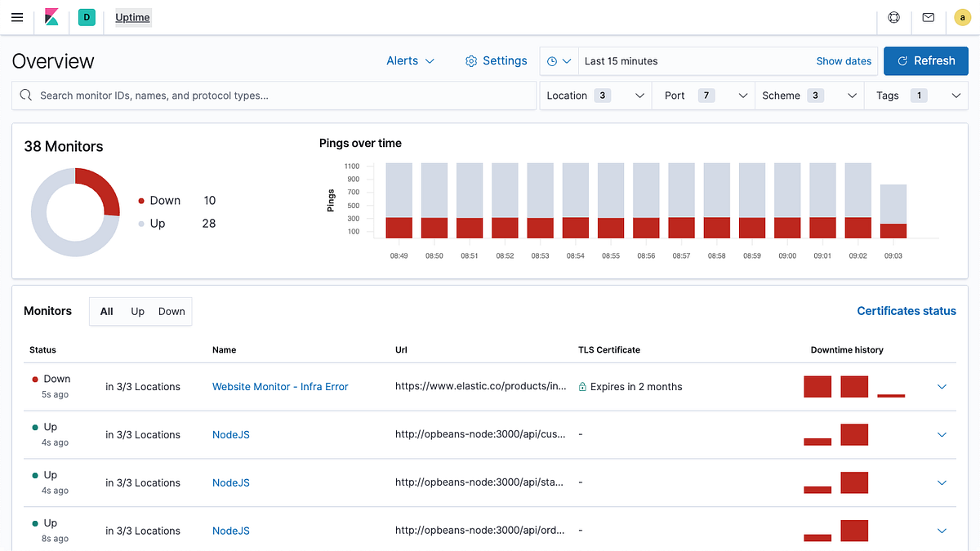Filter monitors by the Down status tab
Image resolution: width=980 pixels, height=551 pixels.
pos(171,311)
